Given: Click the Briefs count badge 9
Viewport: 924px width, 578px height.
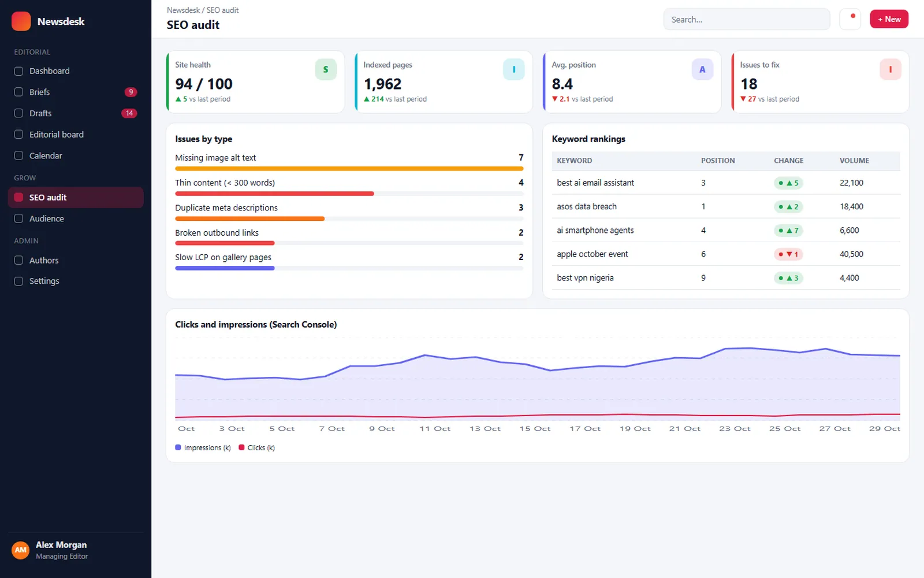Looking at the screenshot, I should pyautogui.click(x=131, y=92).
